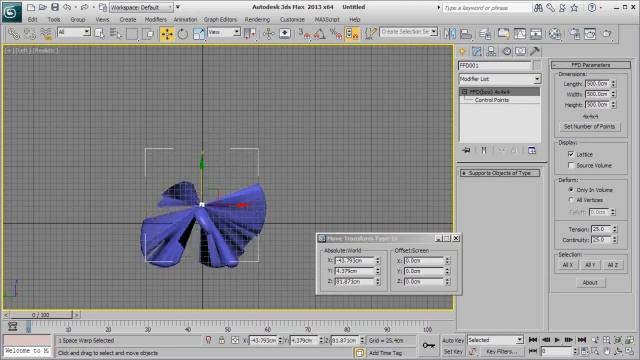Click the Key Filters button
Viewport: 640px width, 360px height.
[501, 351]
